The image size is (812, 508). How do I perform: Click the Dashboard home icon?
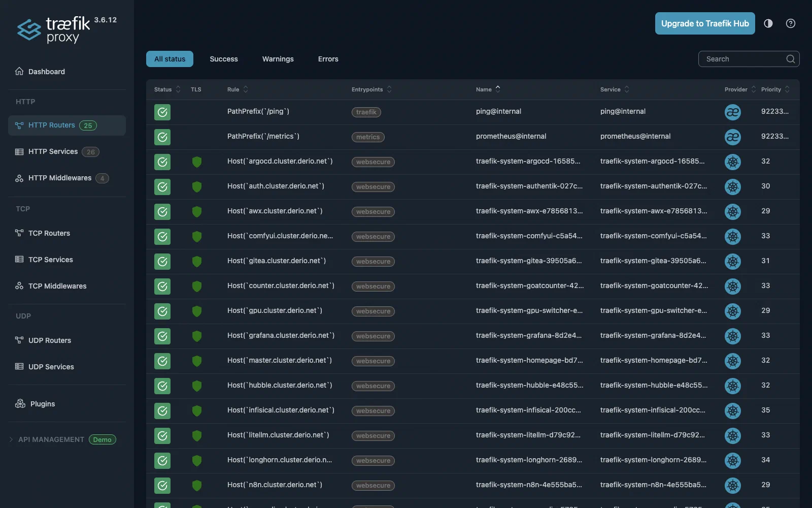point(19,71)
